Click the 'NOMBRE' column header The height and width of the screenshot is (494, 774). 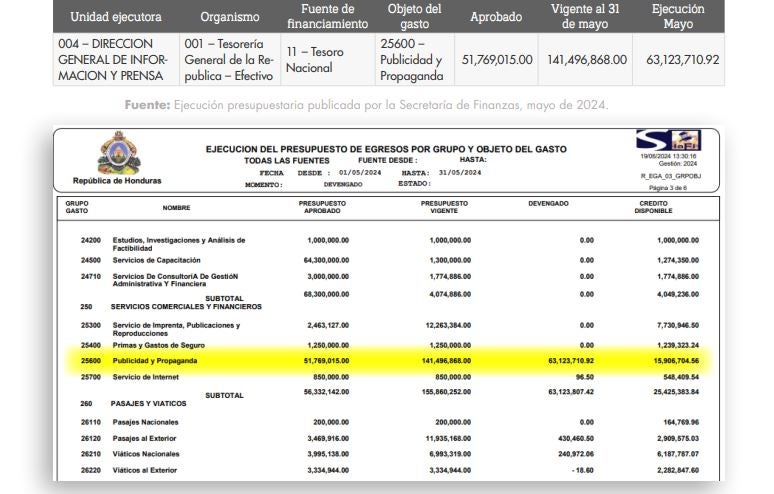[176, 208]
